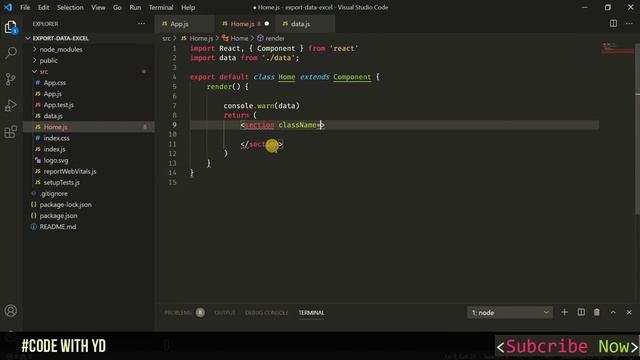Viewport: 640px width, 360px height.
Task: Open the View menu
Action: pyautogui.click(x=98, y=7)
